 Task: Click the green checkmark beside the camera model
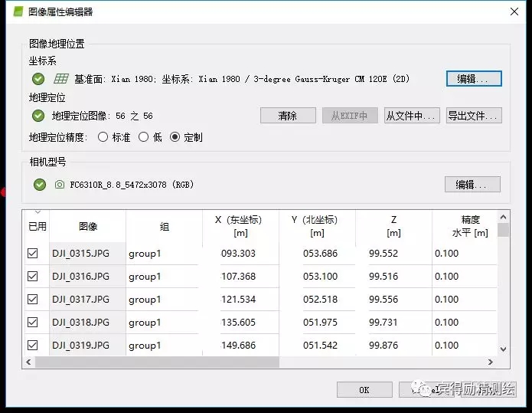pyautogui.click(x=40, y=185)
